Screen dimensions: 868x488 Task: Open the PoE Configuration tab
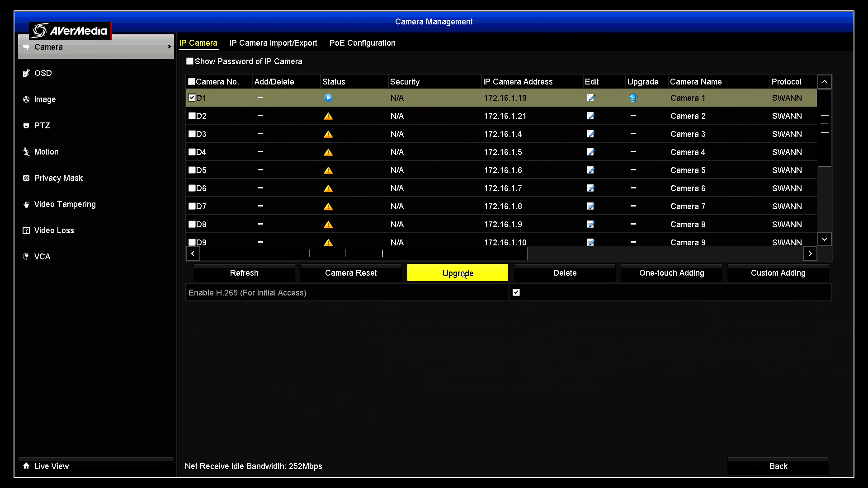click(x=363, y=43)
